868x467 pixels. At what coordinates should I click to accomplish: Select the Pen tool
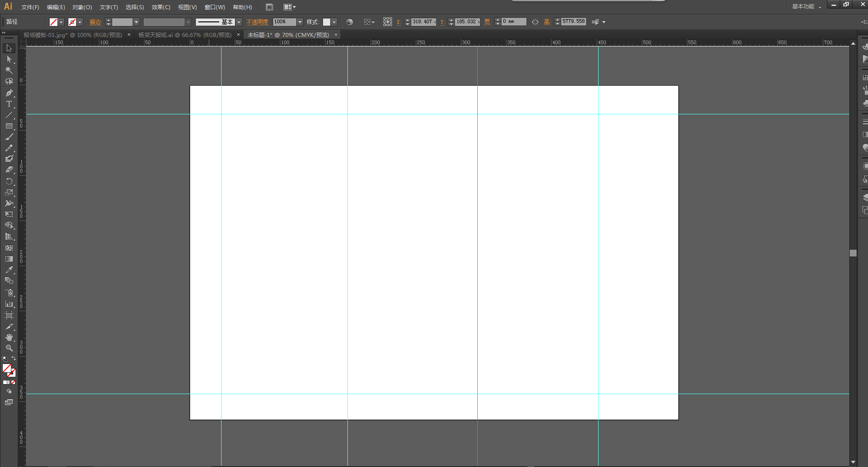(x=9, y=93)
